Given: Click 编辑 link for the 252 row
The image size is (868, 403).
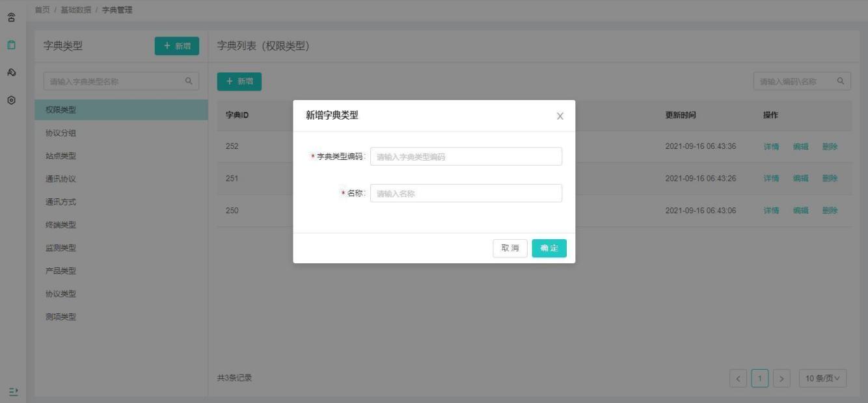Looking at the screenshot, I should click(800, 147).
